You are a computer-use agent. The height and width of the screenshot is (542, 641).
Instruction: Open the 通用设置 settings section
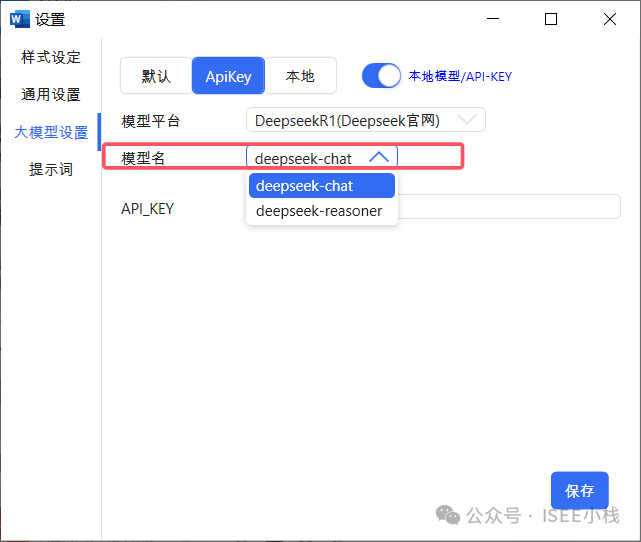click(51, 94)
